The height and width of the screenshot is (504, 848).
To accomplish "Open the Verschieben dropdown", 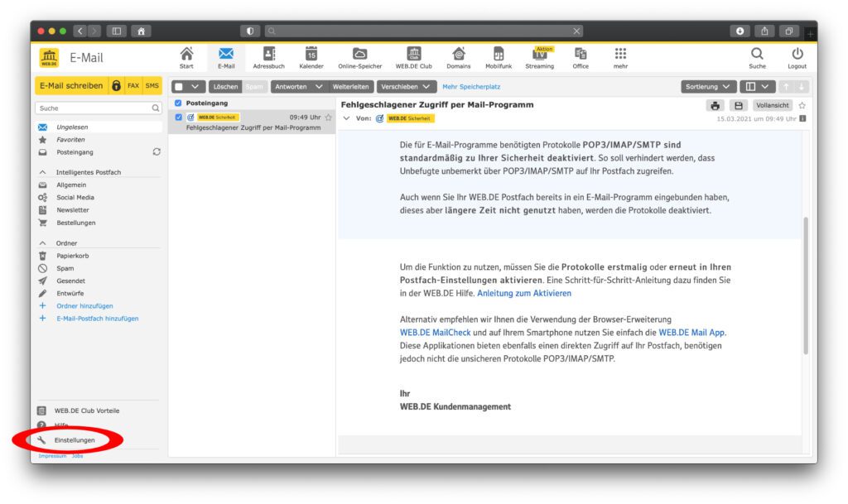I will click(x=406, y=86).
